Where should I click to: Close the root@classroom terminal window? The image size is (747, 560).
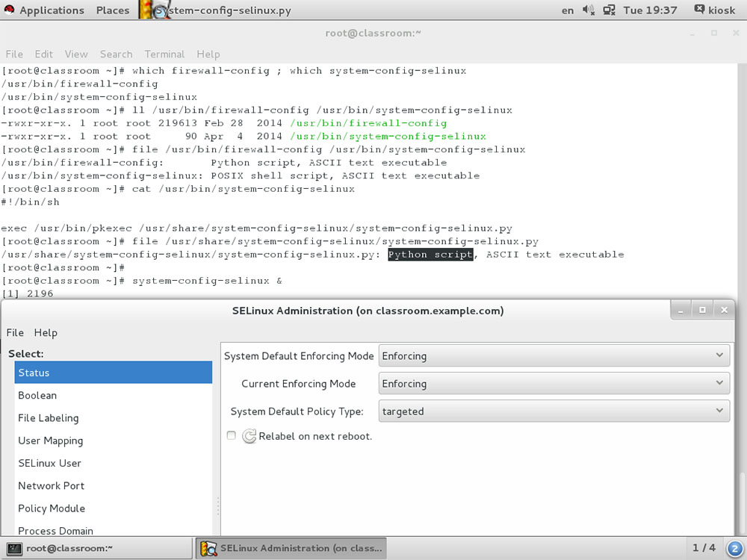point(736,33)
